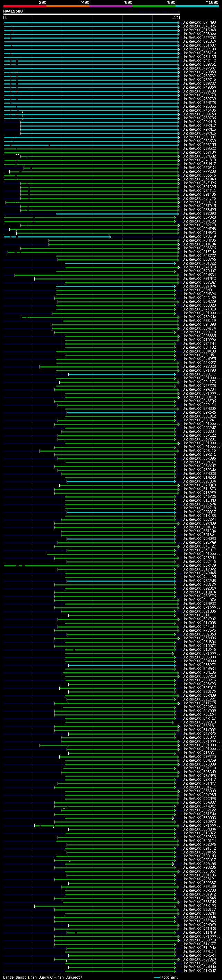This screenshot has width=222, height=980.
Task: Select the UniRef100_Q1WLW4 label
Action: point(199,244)
